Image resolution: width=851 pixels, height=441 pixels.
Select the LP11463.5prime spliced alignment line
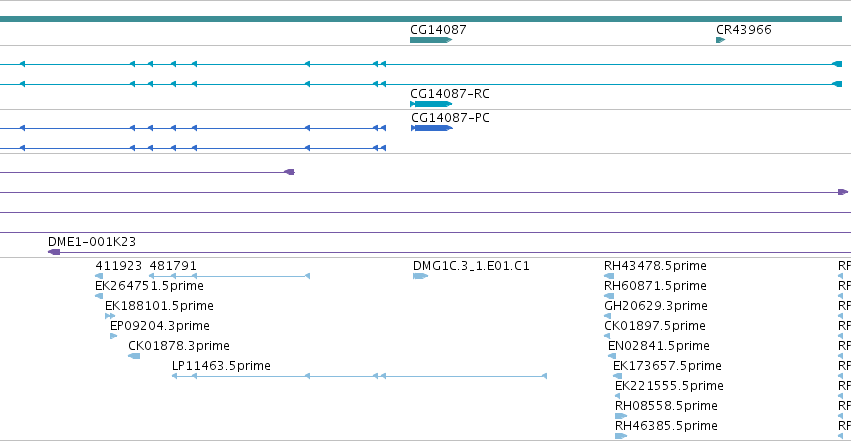[x=359, y=376]
